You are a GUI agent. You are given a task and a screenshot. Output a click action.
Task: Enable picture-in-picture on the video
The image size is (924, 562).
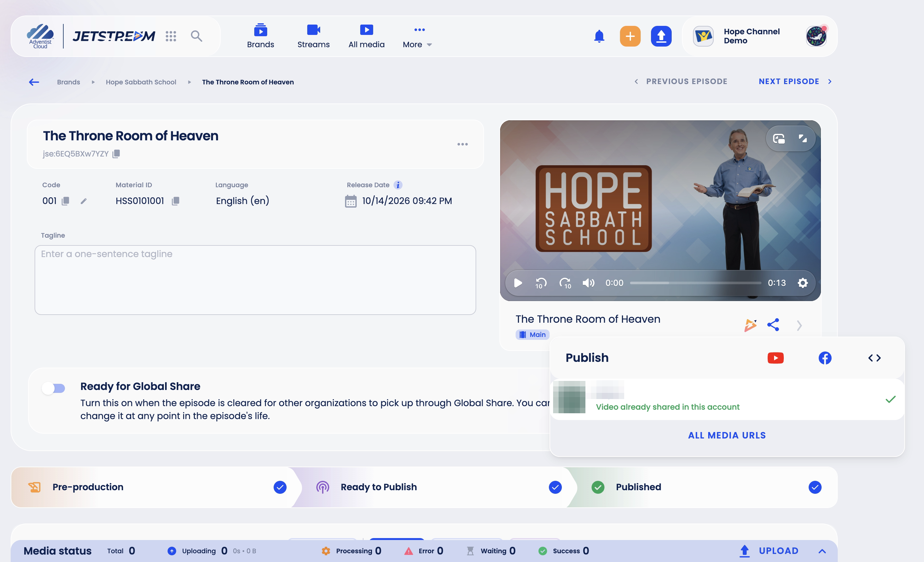coord(779,139)
